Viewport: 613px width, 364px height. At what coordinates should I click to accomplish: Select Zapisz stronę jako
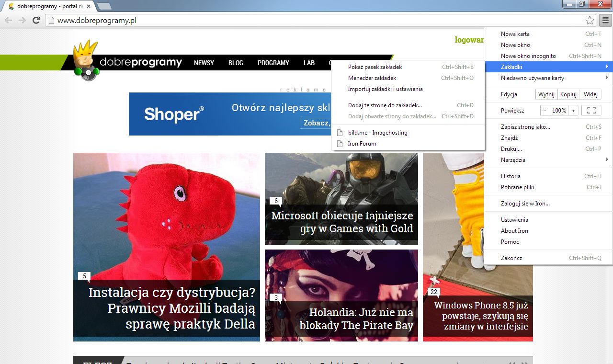[548, 127]
